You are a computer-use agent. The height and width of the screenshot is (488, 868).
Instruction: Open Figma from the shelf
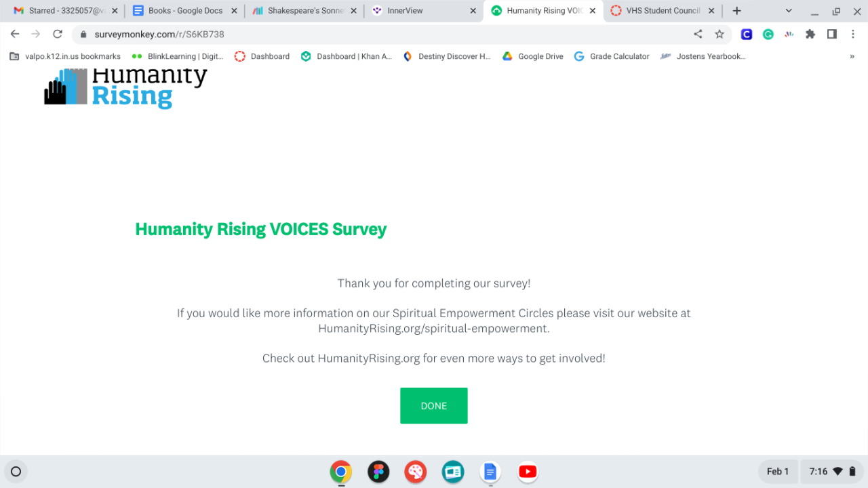378,472
